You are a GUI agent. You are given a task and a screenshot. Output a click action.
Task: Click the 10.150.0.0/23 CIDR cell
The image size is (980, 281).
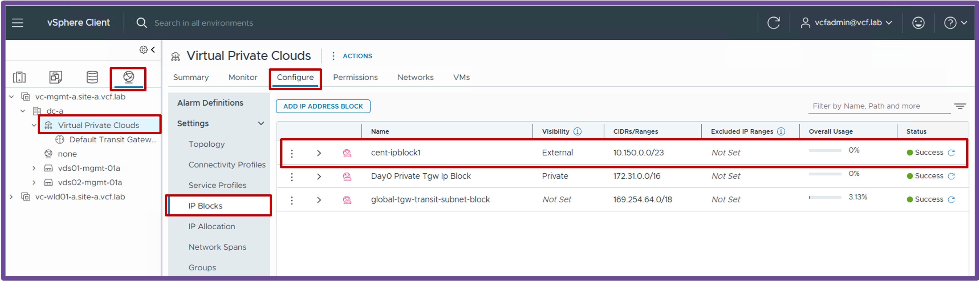point(638,153)
